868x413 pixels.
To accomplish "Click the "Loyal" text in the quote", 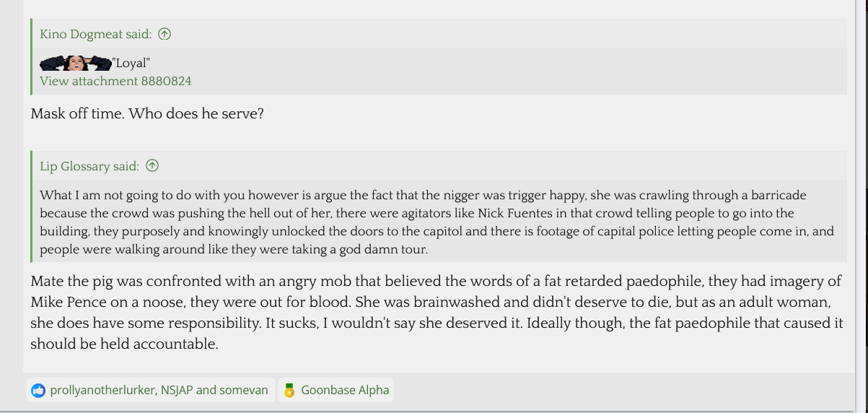I will pos(131,63).
